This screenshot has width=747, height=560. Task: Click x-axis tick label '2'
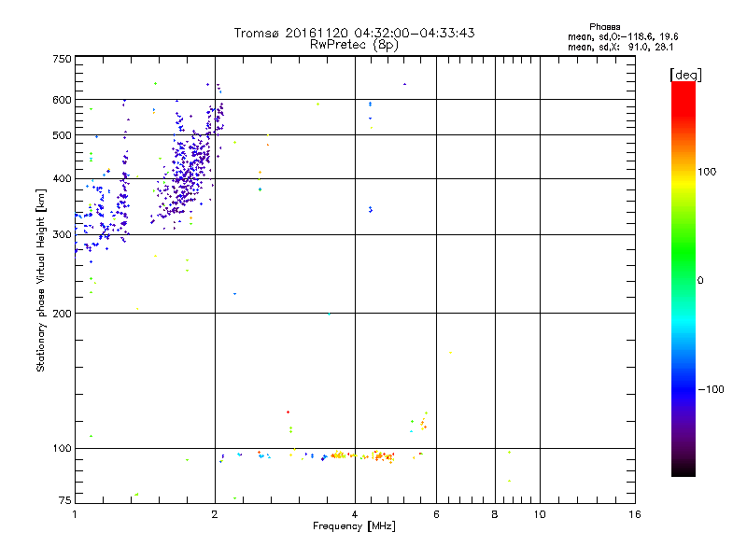[x=215, y=514]
